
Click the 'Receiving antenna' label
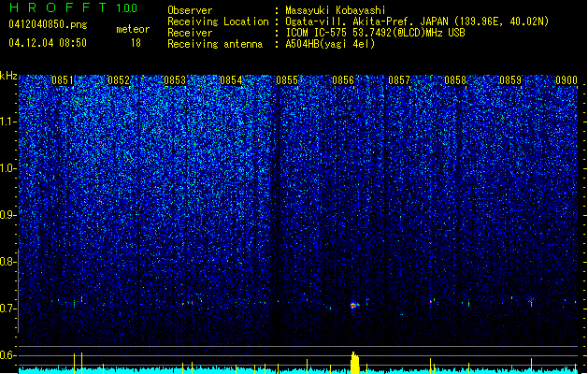215,44
